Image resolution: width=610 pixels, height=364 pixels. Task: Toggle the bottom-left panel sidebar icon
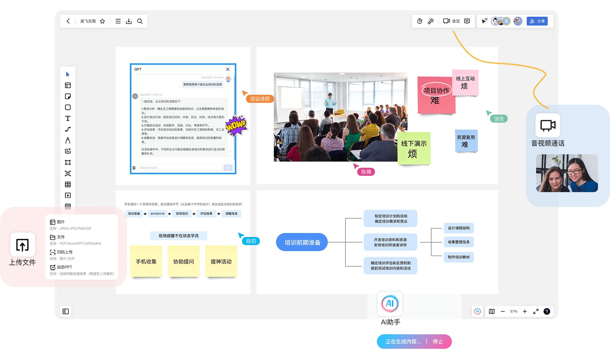pos(66,311)
